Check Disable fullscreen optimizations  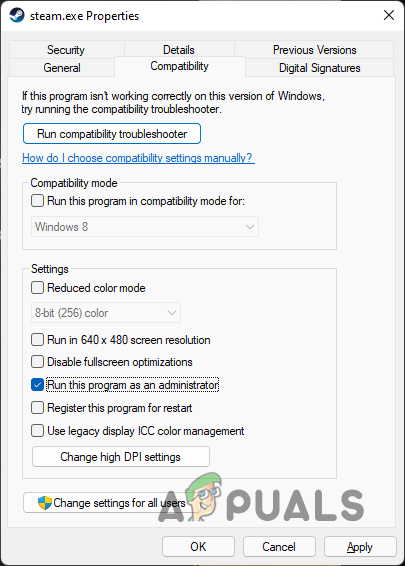[x=38, y=362]
